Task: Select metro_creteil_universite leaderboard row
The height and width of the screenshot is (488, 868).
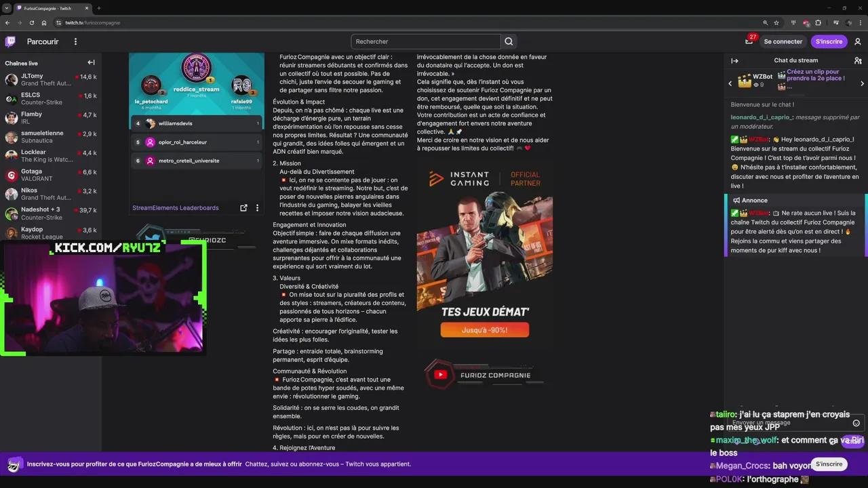Action: pyautogui.click(x=197, y=161)
